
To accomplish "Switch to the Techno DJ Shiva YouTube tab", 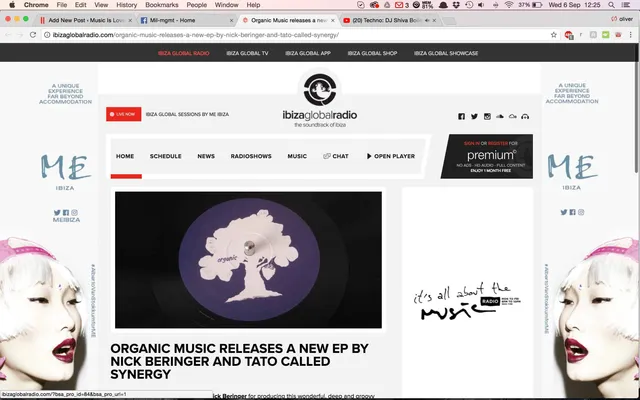I will click(388, 20).
